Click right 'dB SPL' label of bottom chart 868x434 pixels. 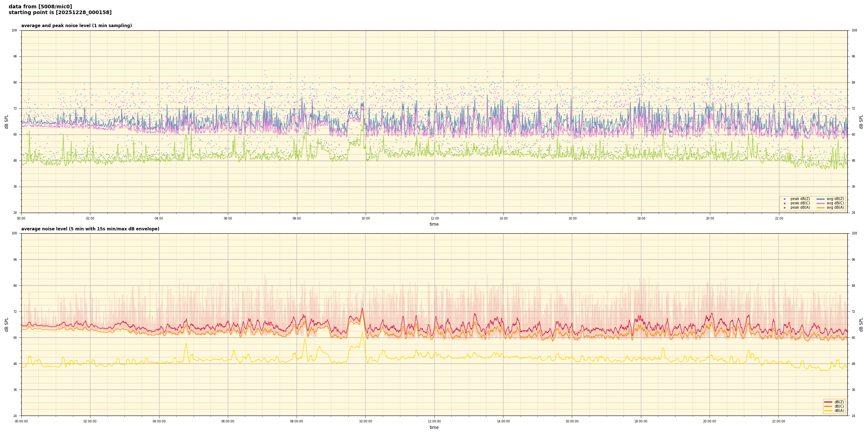pos(861,324)
